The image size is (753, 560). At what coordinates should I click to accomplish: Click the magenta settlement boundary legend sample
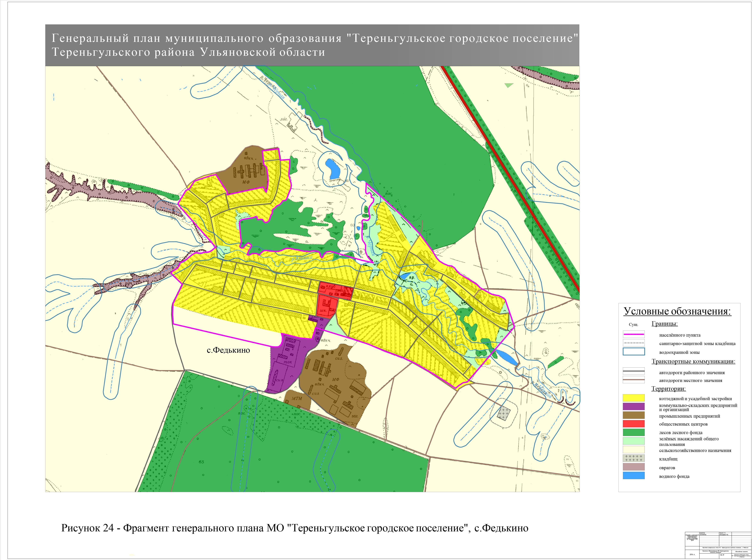[x=634, y=334]
